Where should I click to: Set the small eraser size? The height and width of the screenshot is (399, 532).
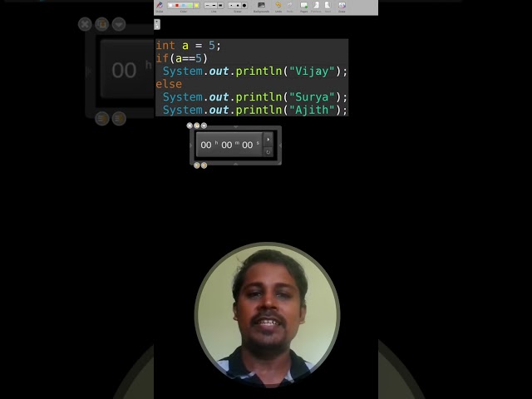(231, 6)
